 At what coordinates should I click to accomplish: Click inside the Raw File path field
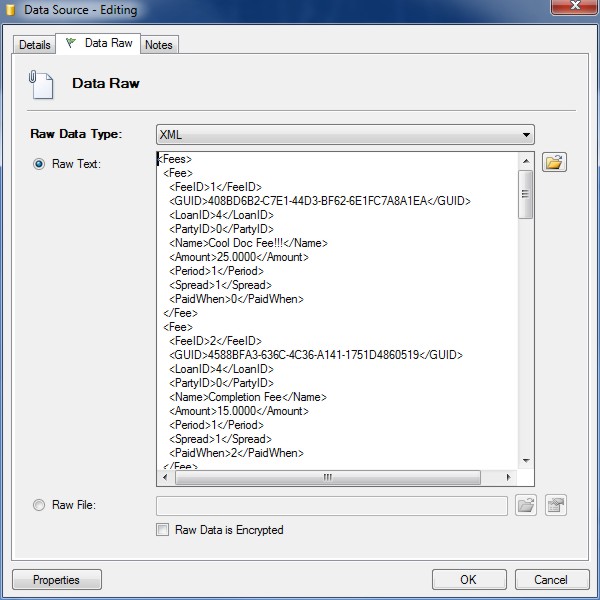click(332, 506)
